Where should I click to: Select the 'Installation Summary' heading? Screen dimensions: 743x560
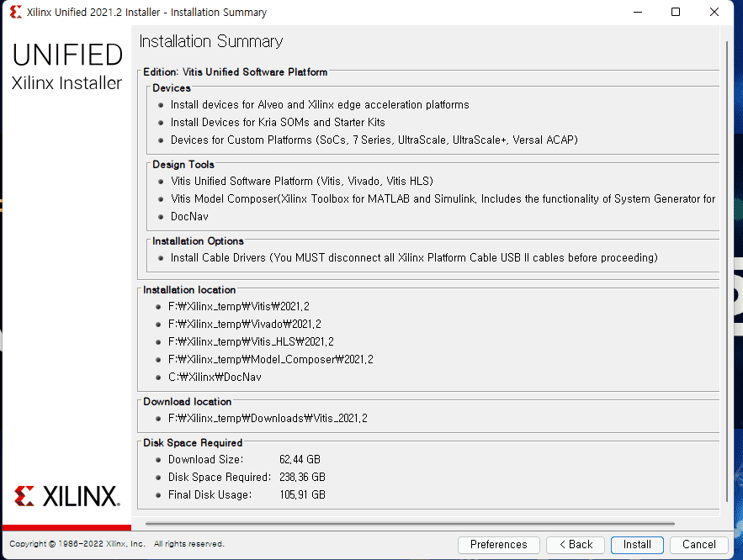(x=211, y=42)
